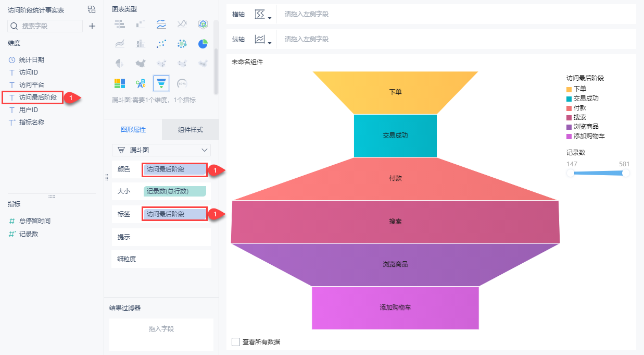Pick the word cloud chart icon
This screenshot has height=355, width=644.
tap(141, 83)
